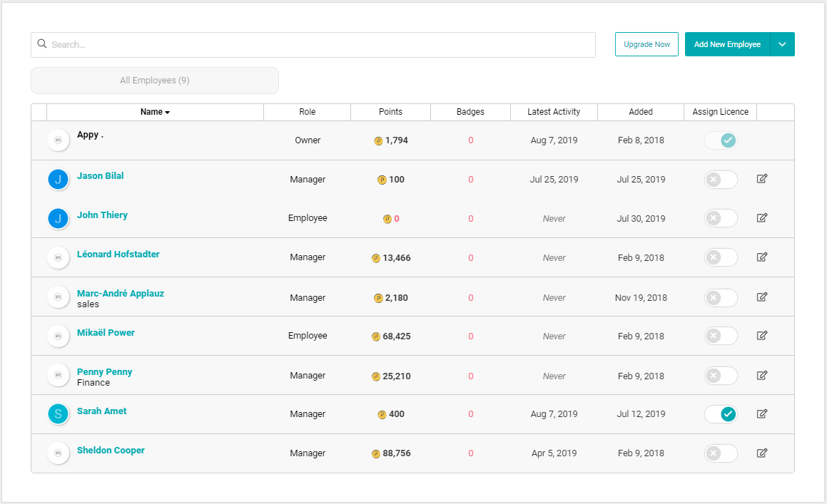Click the Upgrade Now button
Viewport: 827px width, 504px height.
pyautogui.click(x=646, y=44)
